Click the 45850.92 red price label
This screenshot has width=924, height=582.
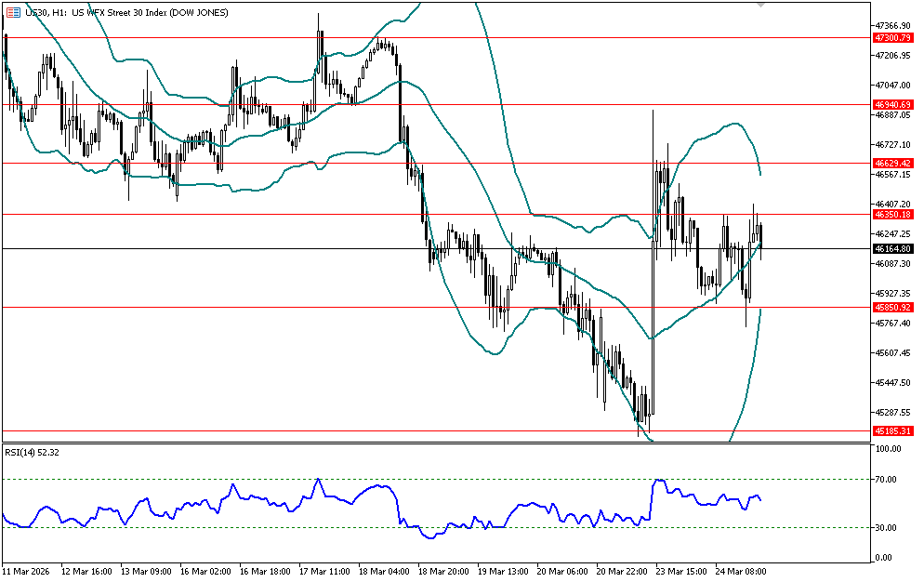(x=891, y=307)
